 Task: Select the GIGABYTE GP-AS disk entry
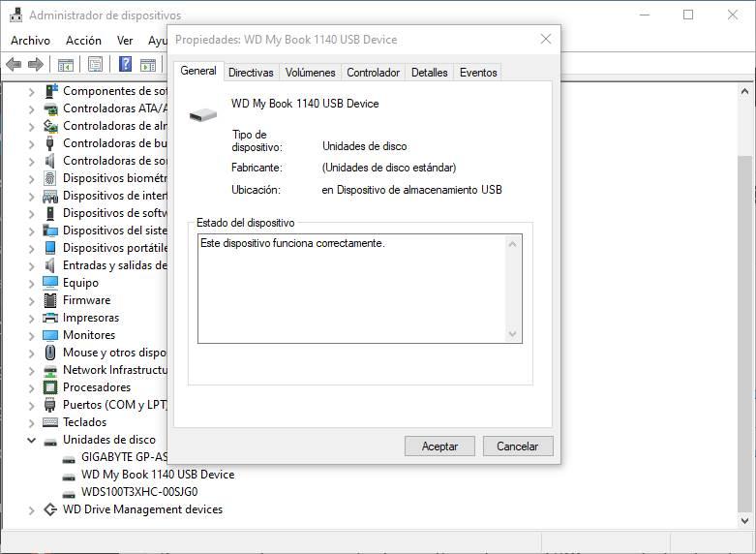pos(124,457)
